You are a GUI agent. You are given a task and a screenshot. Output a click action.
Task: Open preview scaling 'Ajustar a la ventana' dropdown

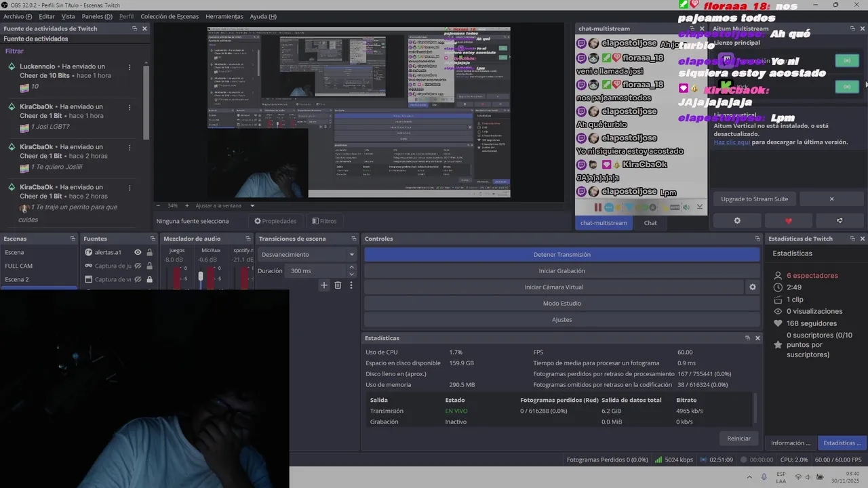click(x=225, y=205)
